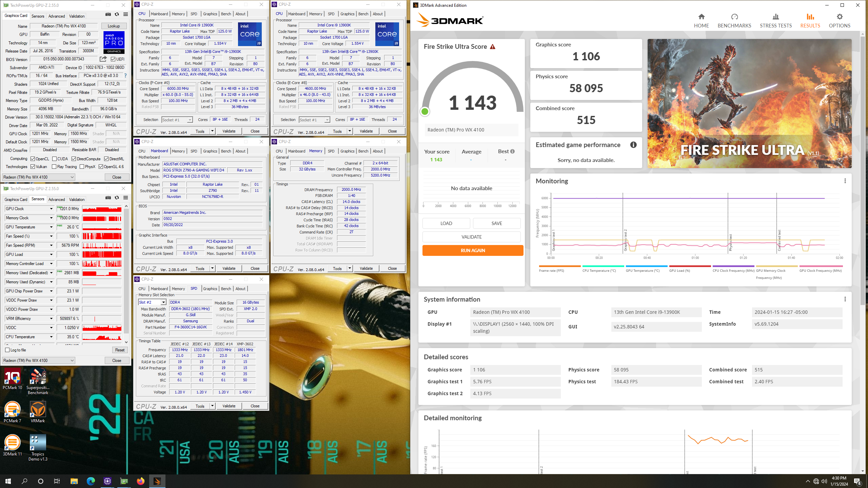Image resolution: width=868 pixels, height=488 pixels.
Task: Toggle the PhysX checkbox
Action: pos(82,166)
